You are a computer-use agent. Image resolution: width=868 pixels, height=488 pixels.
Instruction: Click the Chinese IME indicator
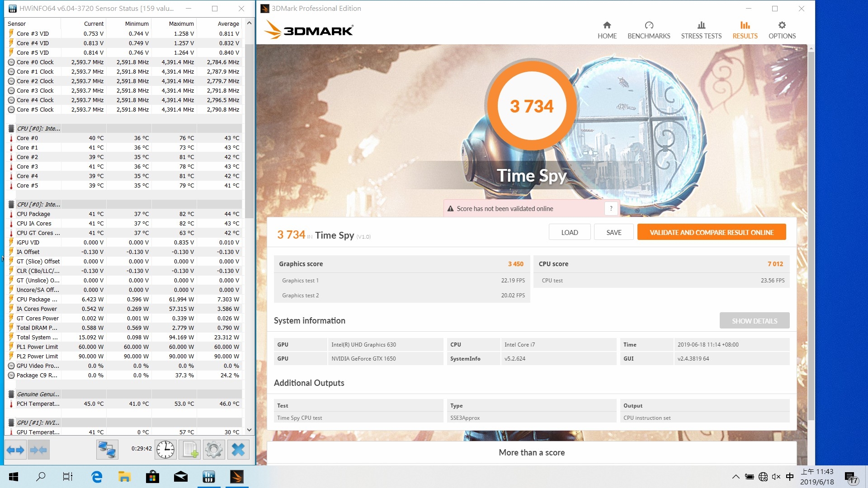click(x=790, y=477)
